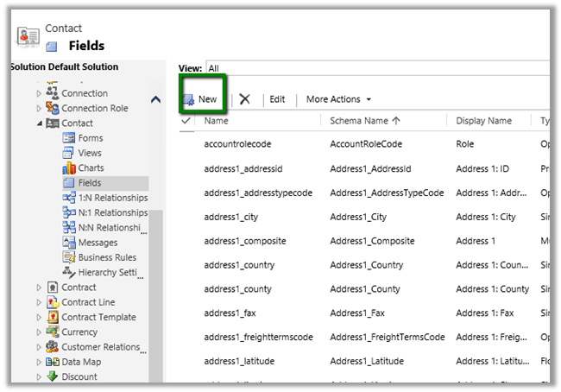
Task: Expand the Contract Line tree node
Action: pyautogui.click(x=38, y=302)
